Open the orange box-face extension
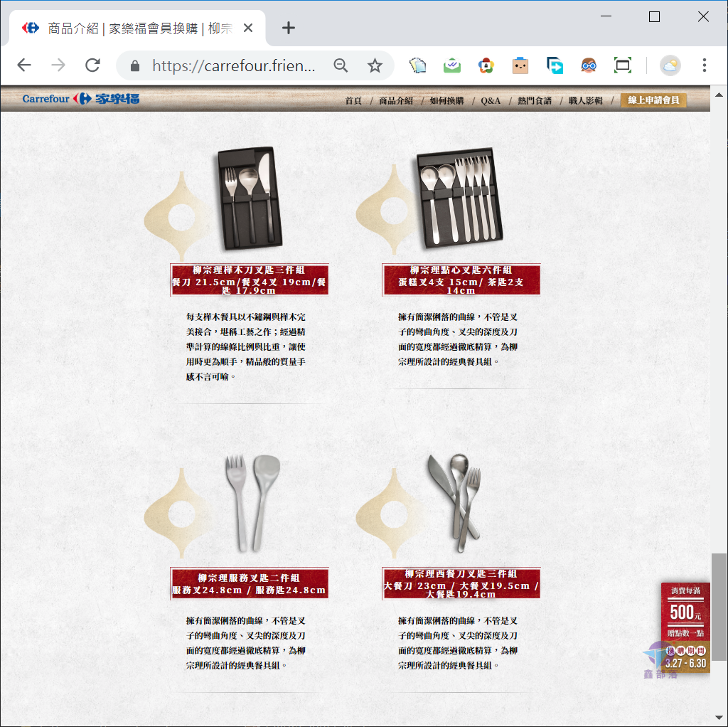The width and height of the screenshot is (728, 727). 520,65
